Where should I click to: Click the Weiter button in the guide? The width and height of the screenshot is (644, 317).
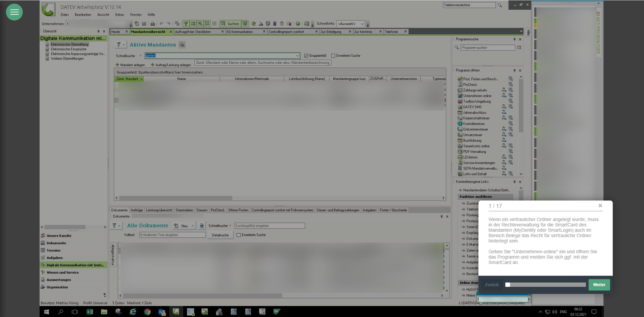[x=599, y=285]
